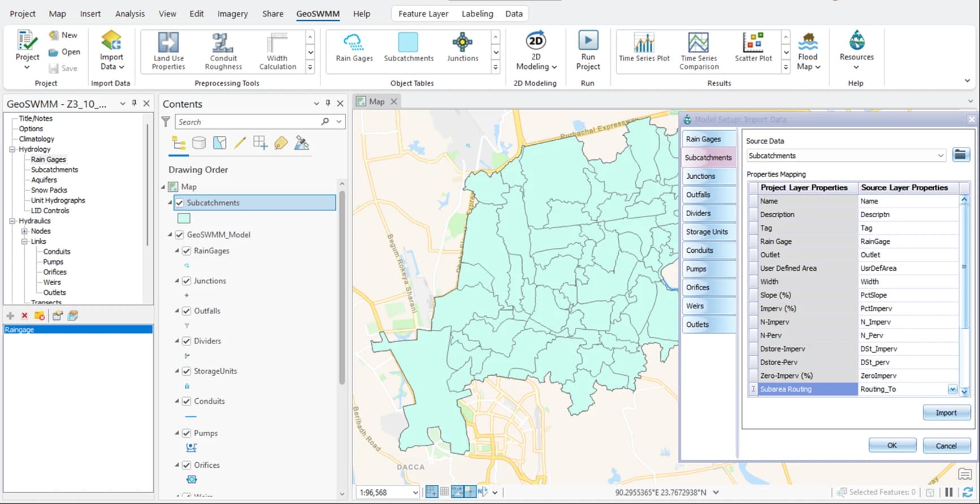
Task: Click the Save project icon
Action: [x=54, y=68]
